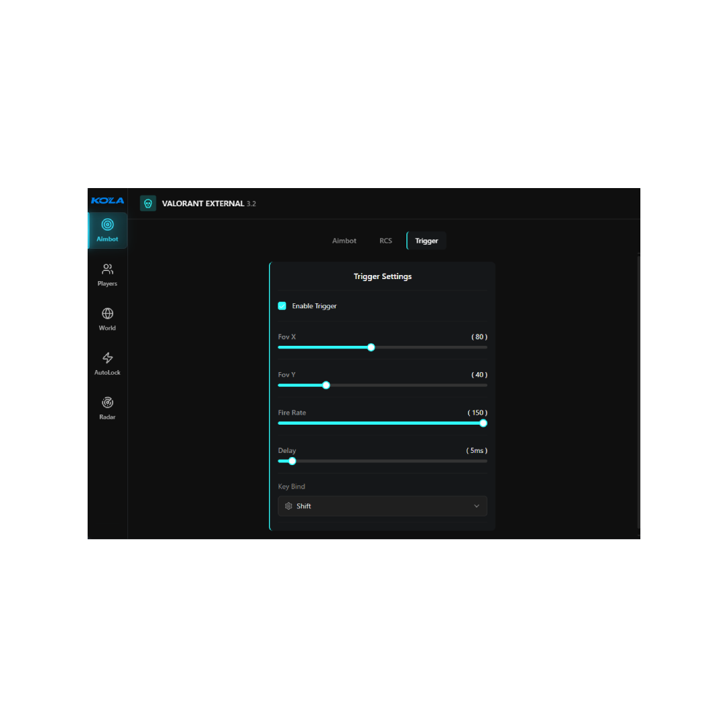Click the KOLA logo
728x728 pixels.
point(107,200)
